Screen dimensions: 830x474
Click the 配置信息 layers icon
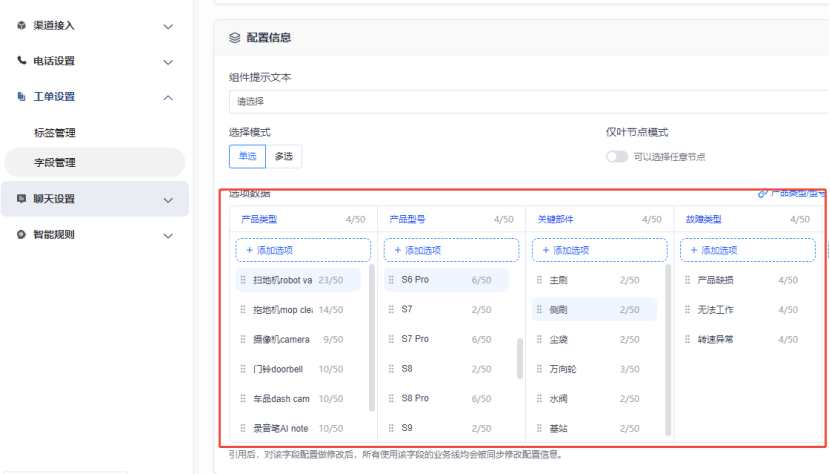[234, 38]
